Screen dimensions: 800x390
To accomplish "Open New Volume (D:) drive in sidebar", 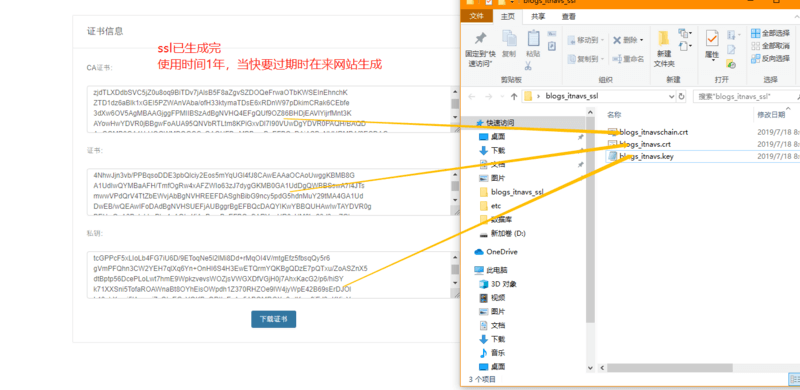I will tap(502, 233).
